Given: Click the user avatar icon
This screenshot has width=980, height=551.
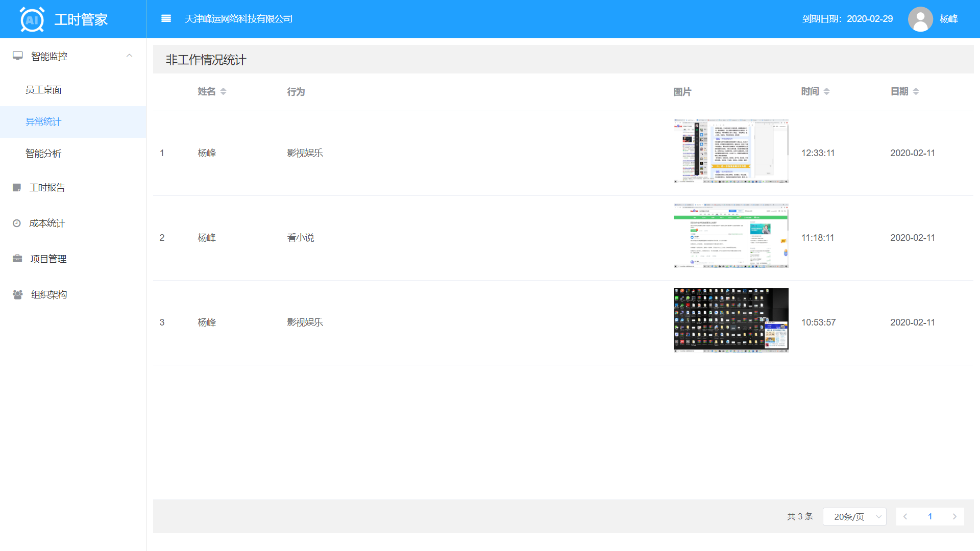Looking at the screenshot, I should pos(920,19).
